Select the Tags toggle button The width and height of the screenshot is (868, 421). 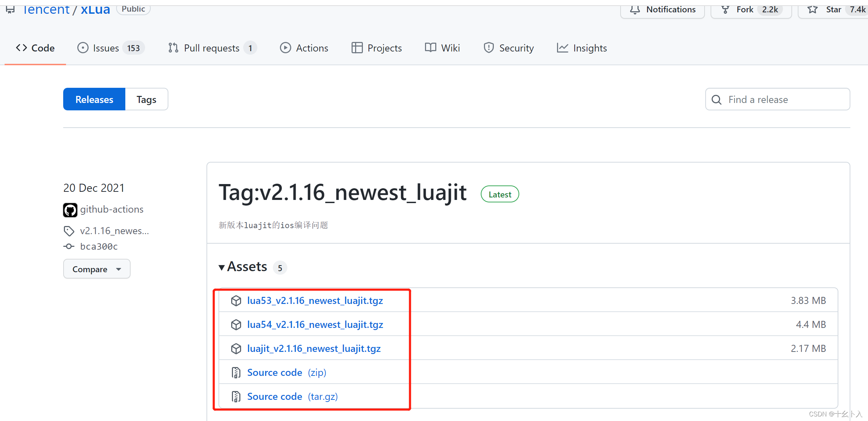(x=146, y=99)
